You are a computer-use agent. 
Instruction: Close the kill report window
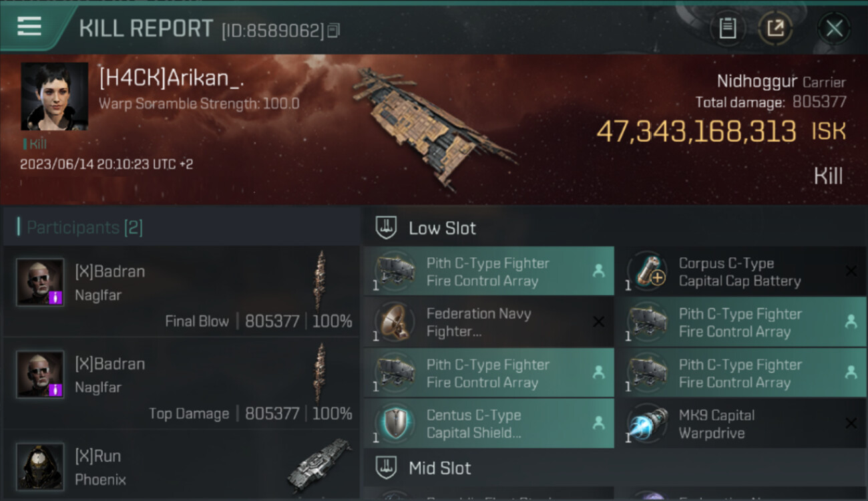click(x=834, y=28)
